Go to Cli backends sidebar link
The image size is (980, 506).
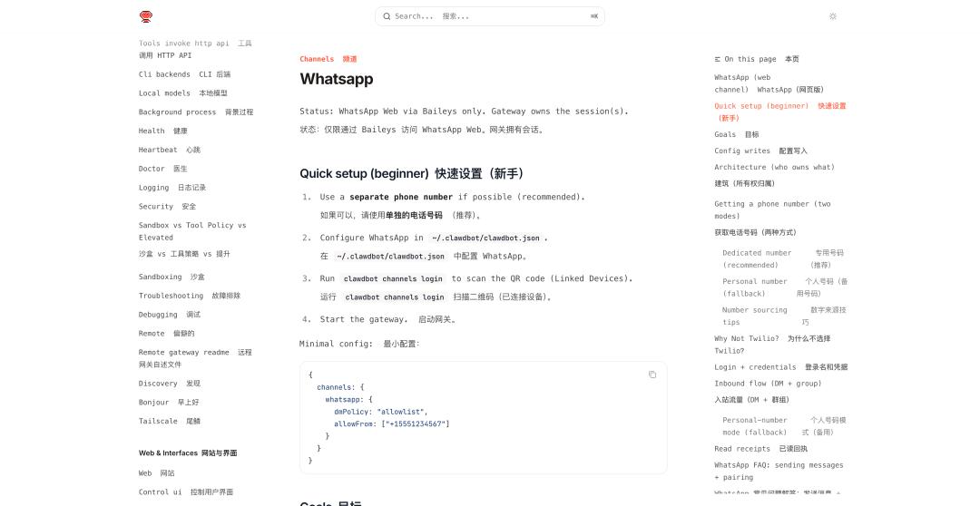(184, 74)
